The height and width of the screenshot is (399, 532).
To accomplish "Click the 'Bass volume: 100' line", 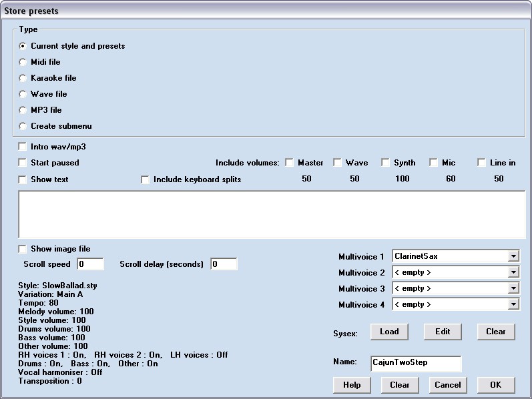I will [x=51, y=338].
